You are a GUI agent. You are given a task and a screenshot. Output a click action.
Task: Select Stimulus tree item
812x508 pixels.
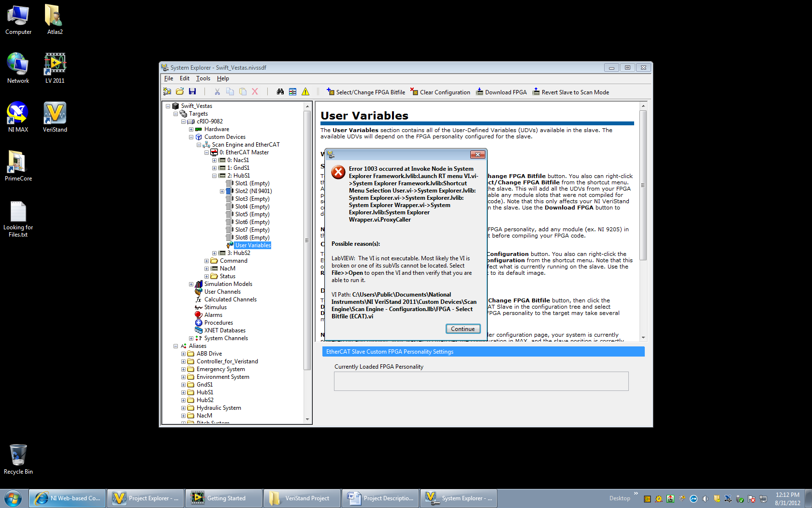click(x=216, y=307)
